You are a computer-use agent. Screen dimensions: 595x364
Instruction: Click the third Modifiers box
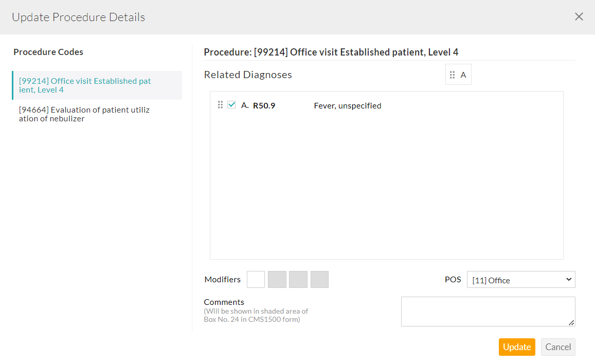coord(298,280)
